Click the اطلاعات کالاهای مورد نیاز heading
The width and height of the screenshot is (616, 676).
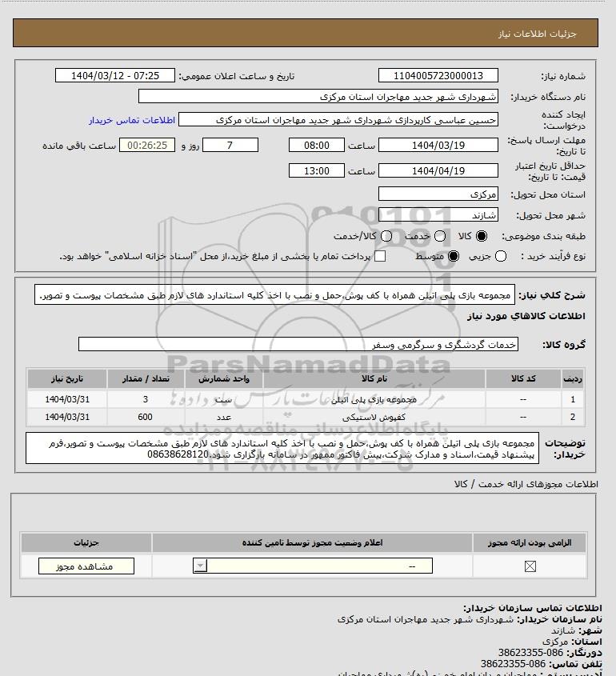click(526, 316)
